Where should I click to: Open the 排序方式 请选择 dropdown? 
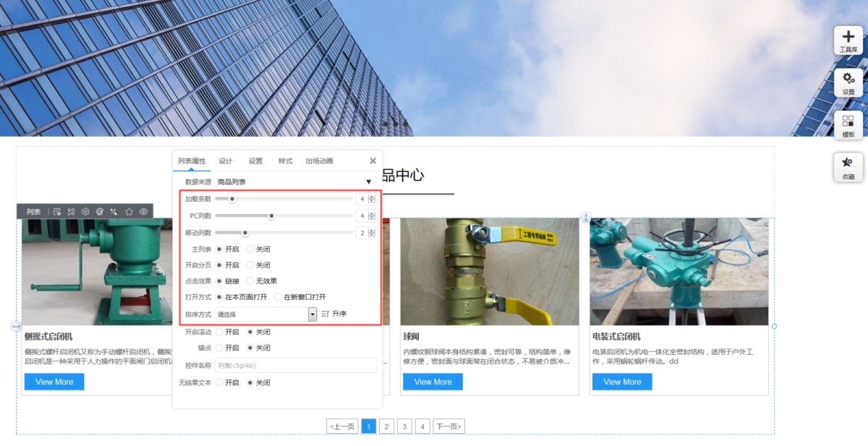click(x=312, y=314)
